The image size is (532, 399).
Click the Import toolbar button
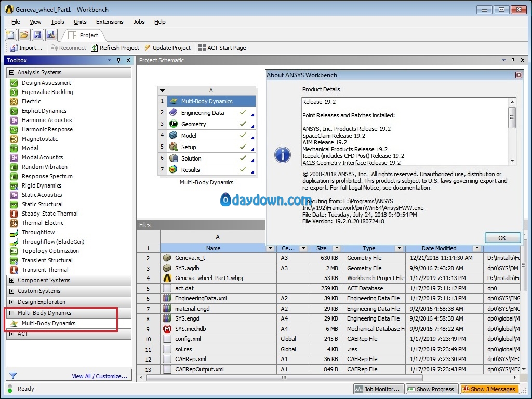[26, 48]
